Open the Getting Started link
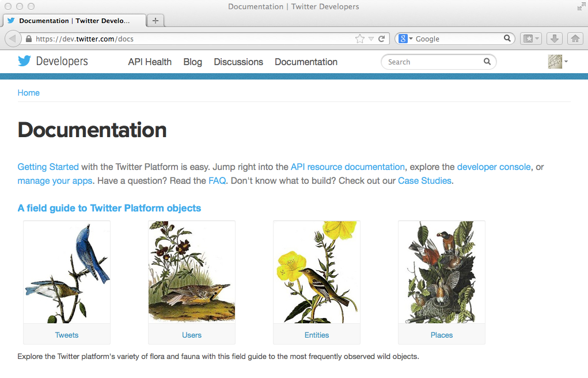The image size is (588, 378). tap(48, 167)
